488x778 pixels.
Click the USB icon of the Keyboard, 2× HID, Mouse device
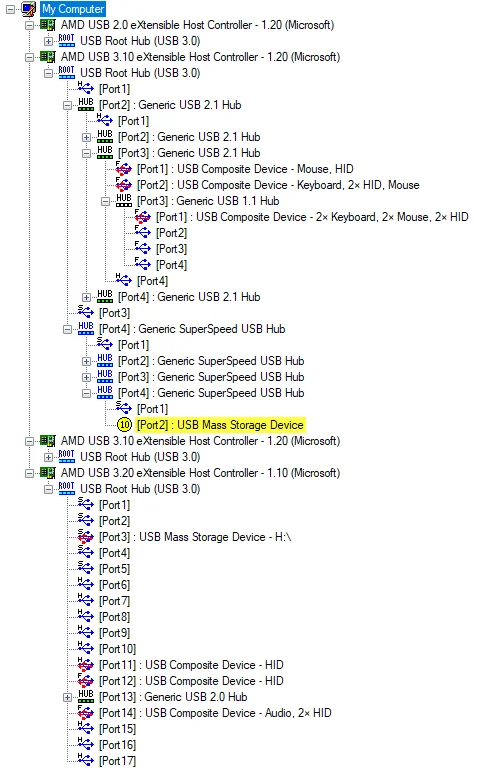click(x=123, y=185)
